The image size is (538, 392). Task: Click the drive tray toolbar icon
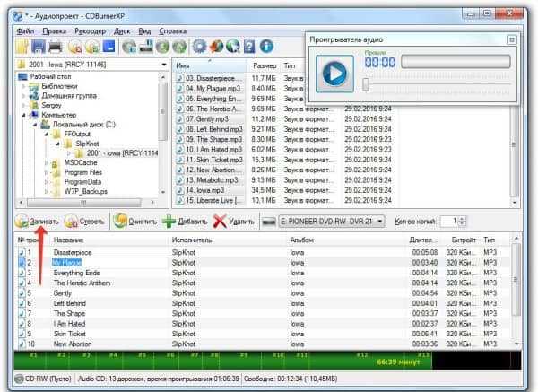tap(146, 46)
